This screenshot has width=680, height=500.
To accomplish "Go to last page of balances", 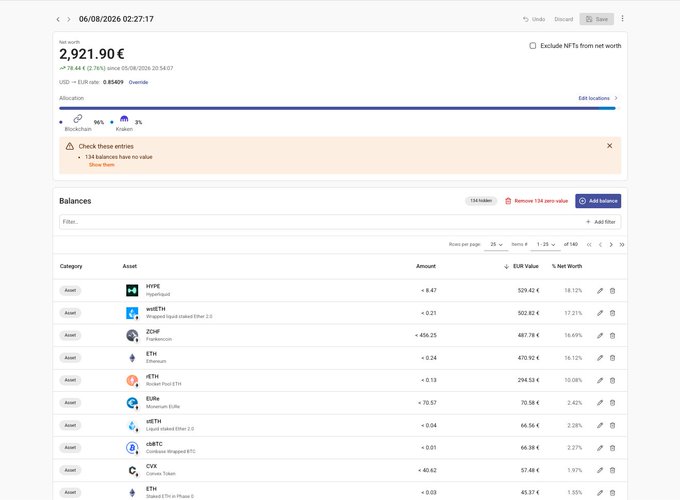I will click(622, 245).
